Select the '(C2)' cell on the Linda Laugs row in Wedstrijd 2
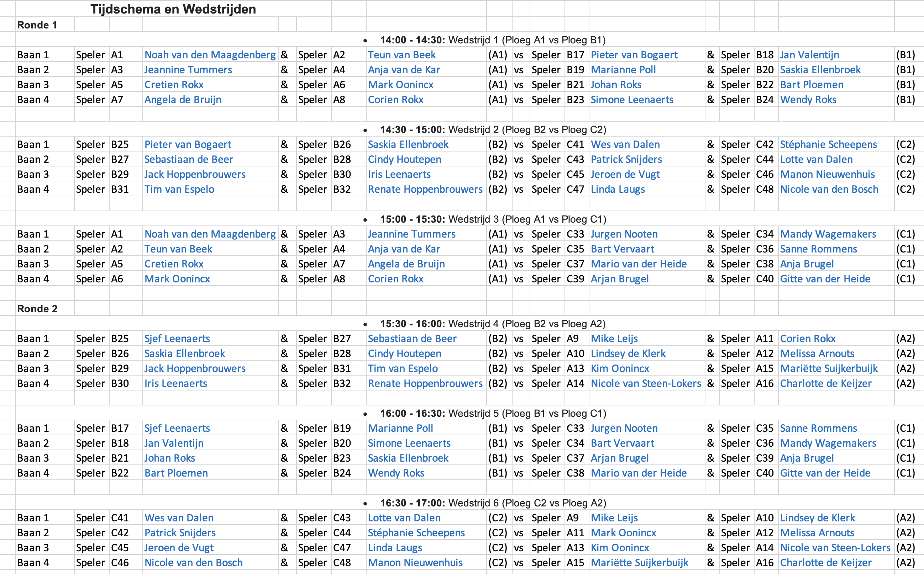Viewport: 924px width, 574px height. point(905,190)
